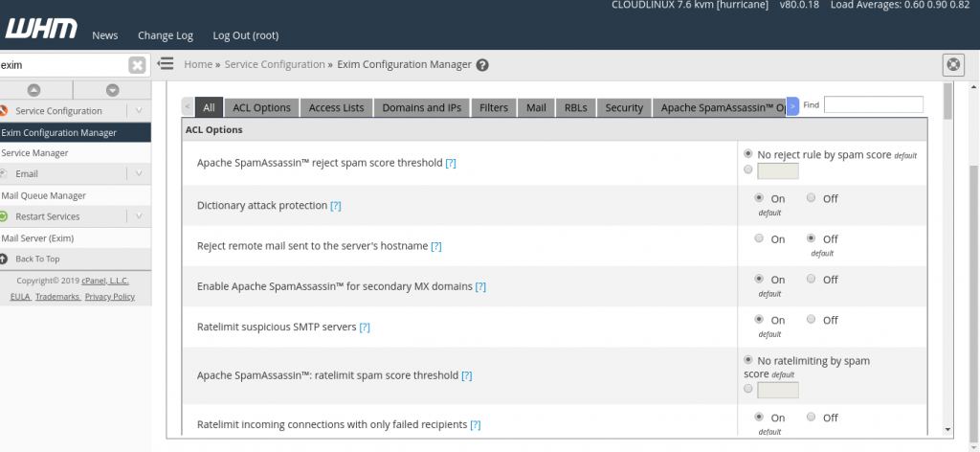
Task: Switch to the RBLs tab
Action: click(x=575, y=107)
